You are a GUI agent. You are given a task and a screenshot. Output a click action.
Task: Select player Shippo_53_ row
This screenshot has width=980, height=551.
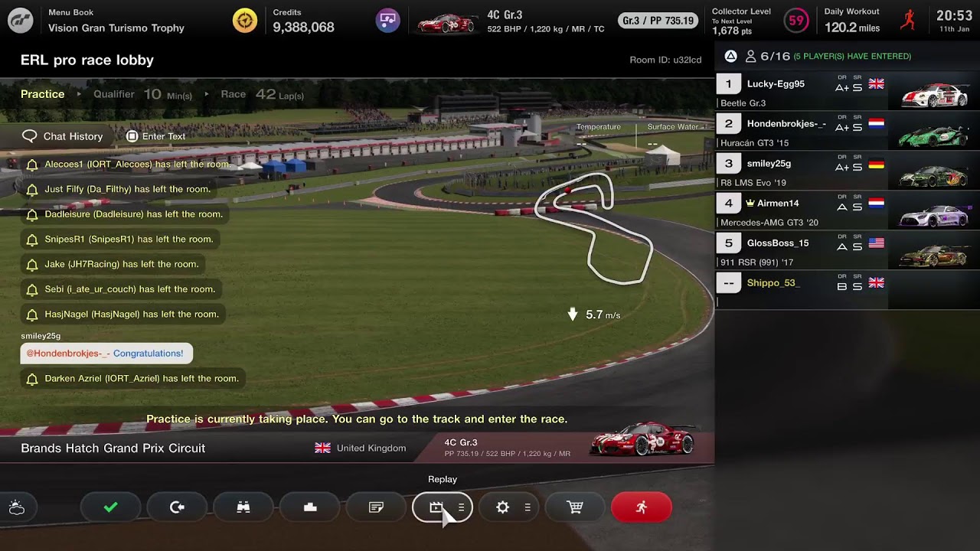[848, 291]
